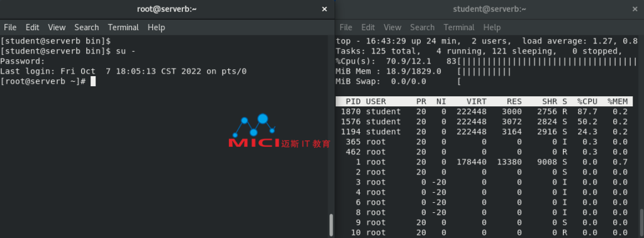Click the MiB Mem usage bar

(x=484, y=72)
